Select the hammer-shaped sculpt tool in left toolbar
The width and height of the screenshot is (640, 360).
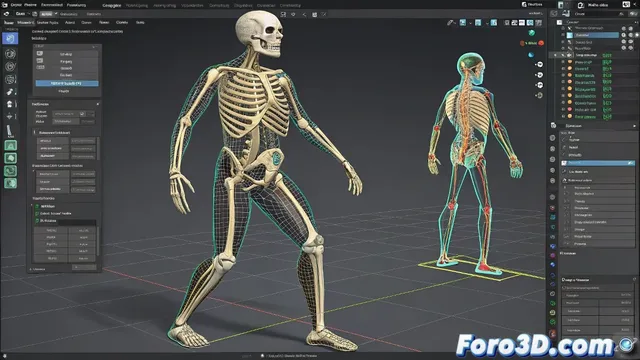coord(10,92)
